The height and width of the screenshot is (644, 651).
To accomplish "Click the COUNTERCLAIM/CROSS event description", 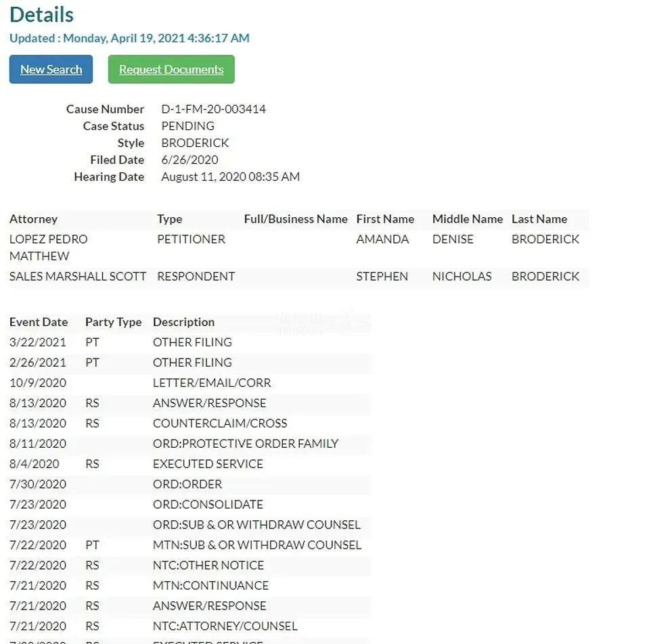I will tap(220, 423).
